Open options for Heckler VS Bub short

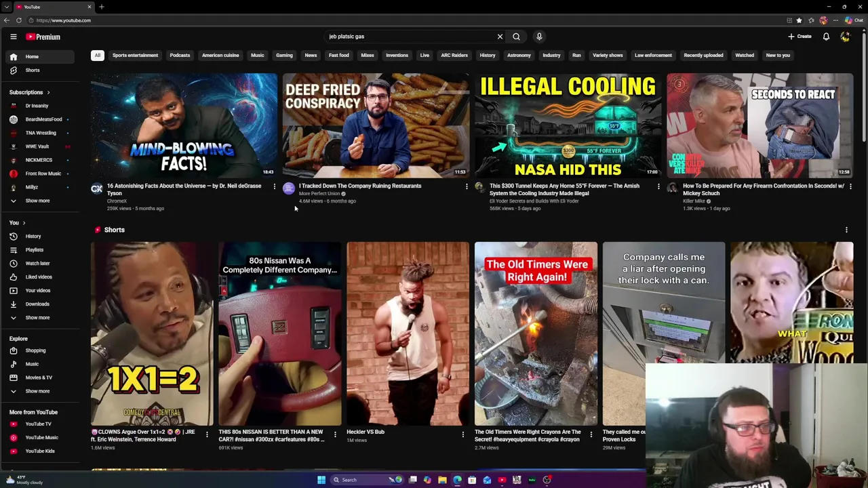[463, 434]
